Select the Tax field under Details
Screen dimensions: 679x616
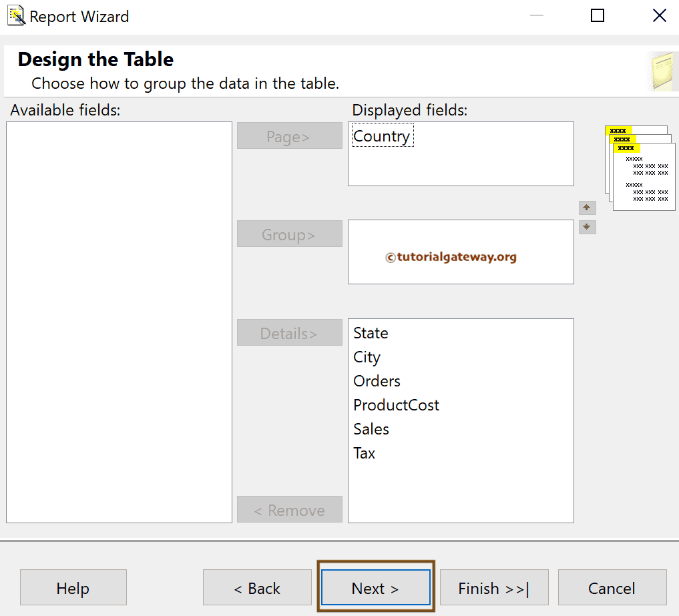tap(364, 452)
